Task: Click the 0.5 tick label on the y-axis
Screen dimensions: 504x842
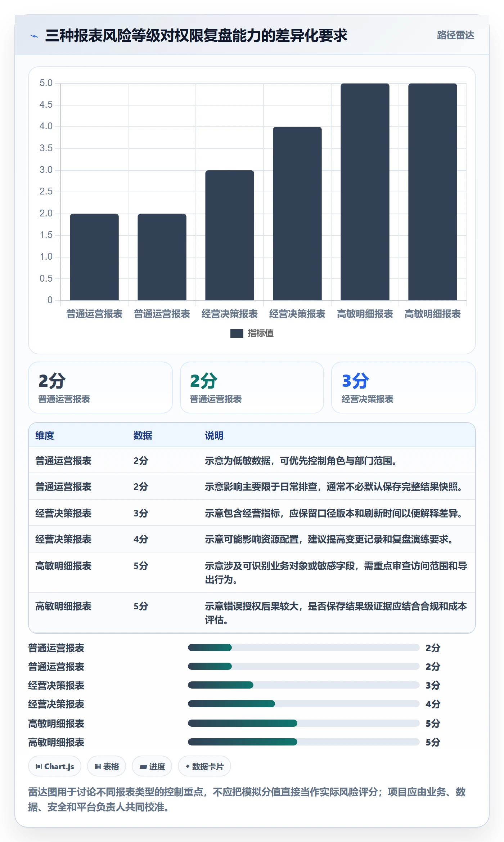Action: 46,279
